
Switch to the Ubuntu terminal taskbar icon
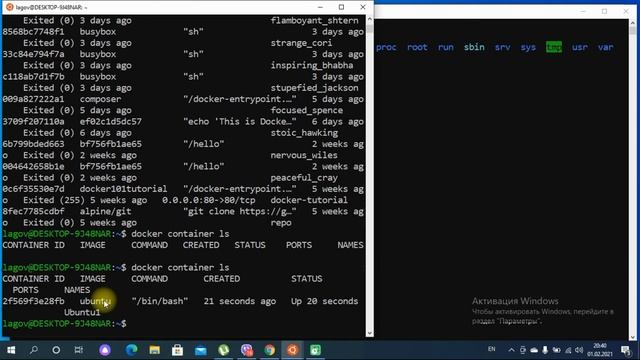tap(292, 350)
